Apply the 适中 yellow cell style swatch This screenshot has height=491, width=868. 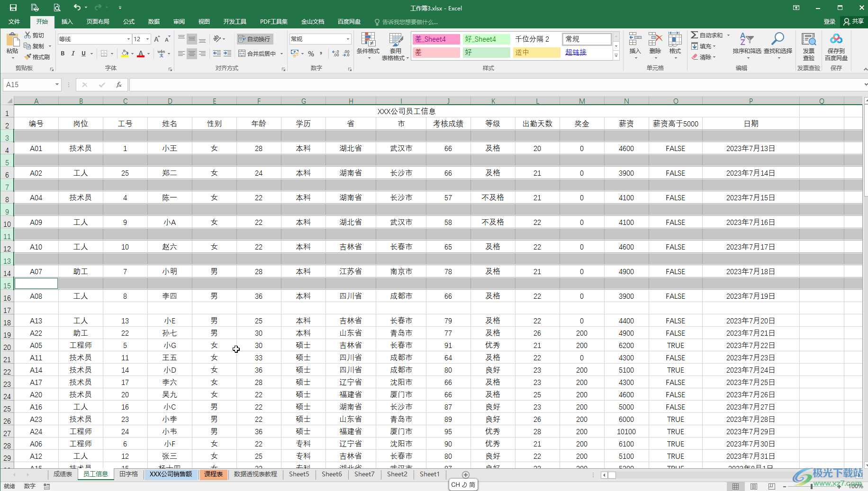coord(537,52)
